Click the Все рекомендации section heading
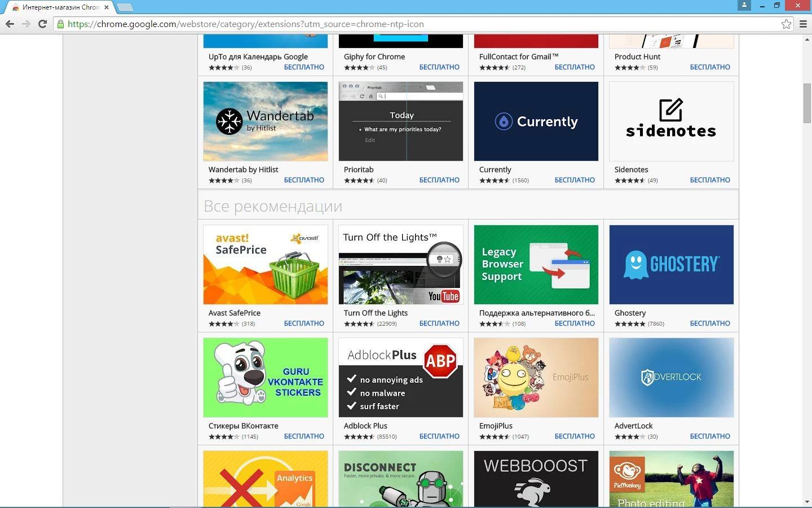The width and height of the screenshot is (812, 508). [273, 207]
